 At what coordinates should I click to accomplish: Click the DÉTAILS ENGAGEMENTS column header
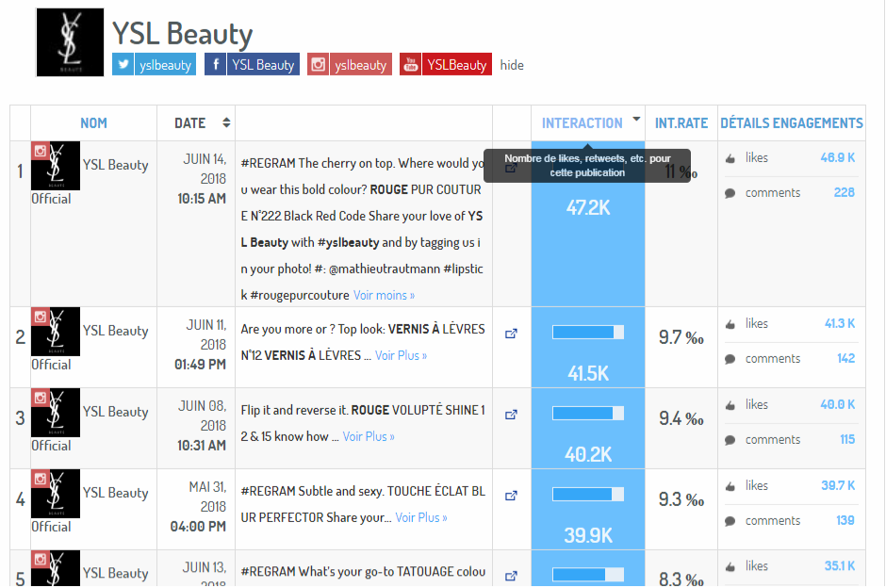tap(791, 123)
